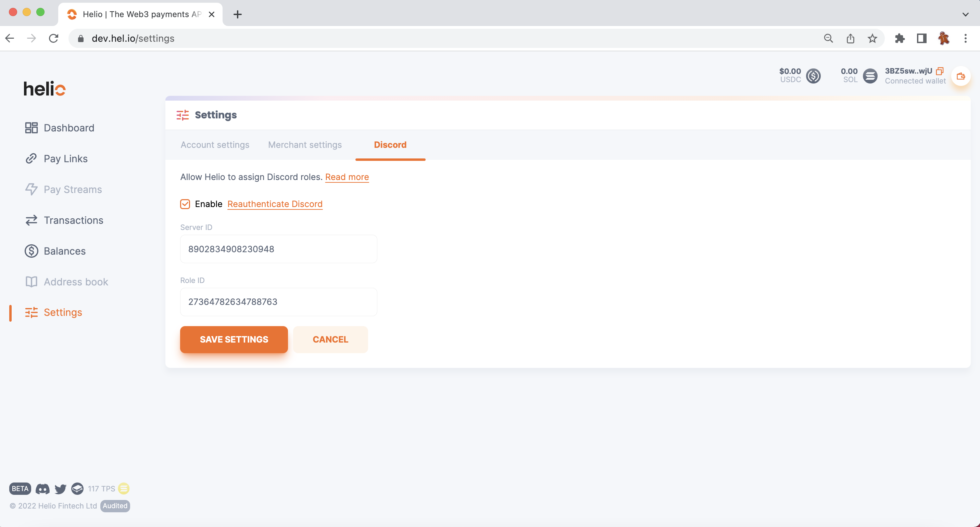Image resolution: width=980 pixels, height=527 pixels.
Task: Click the 117 TPS text
Action: coord(101,489)
